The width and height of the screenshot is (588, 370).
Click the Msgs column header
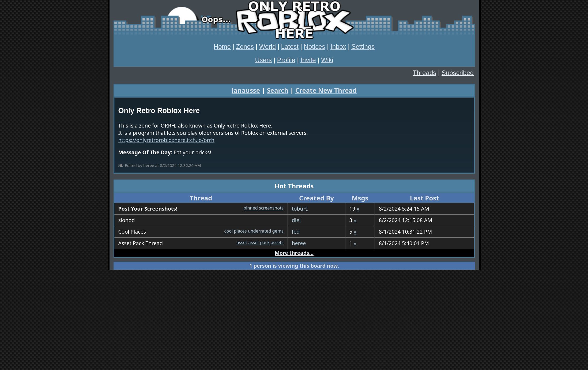[360, 198]
